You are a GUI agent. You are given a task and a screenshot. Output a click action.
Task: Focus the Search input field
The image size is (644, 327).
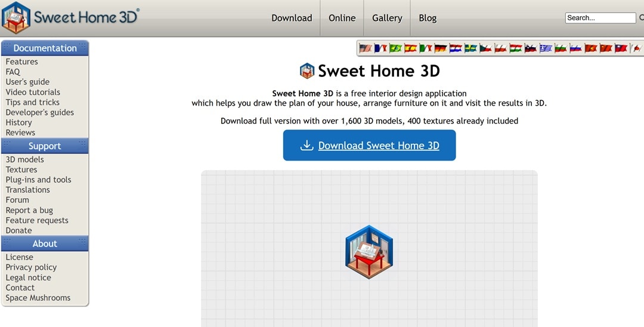pyautogui.click(x=600, y=18)
